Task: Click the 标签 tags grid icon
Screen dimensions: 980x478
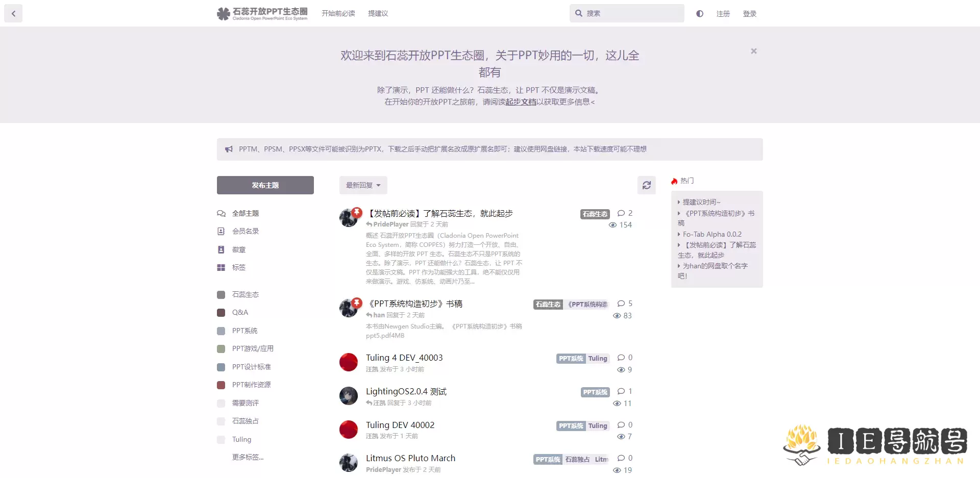Action: (220, 267)
